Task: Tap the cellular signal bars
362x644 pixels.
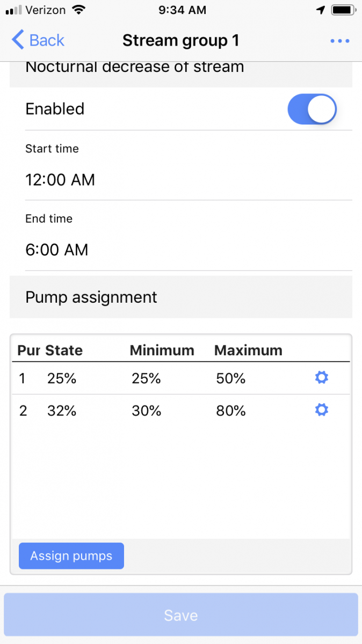Action: click(x=13, y=10)
